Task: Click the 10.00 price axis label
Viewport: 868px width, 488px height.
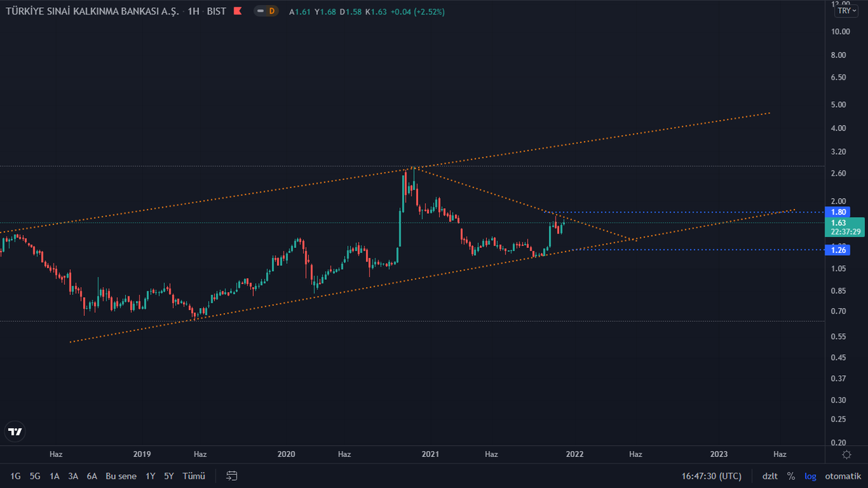Action: coord(841,32)
